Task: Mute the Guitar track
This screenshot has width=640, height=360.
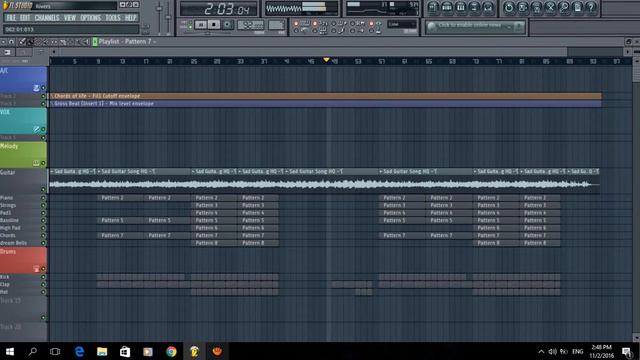Action: 43,190
